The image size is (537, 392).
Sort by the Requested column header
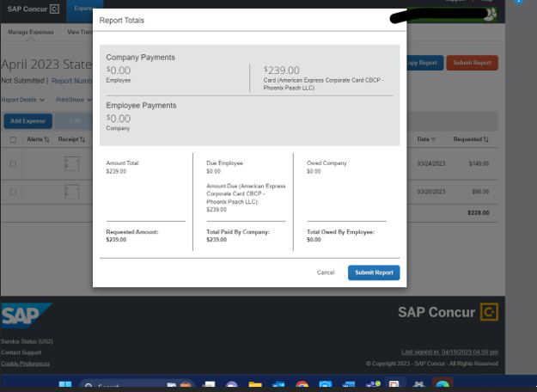point(471,139)
